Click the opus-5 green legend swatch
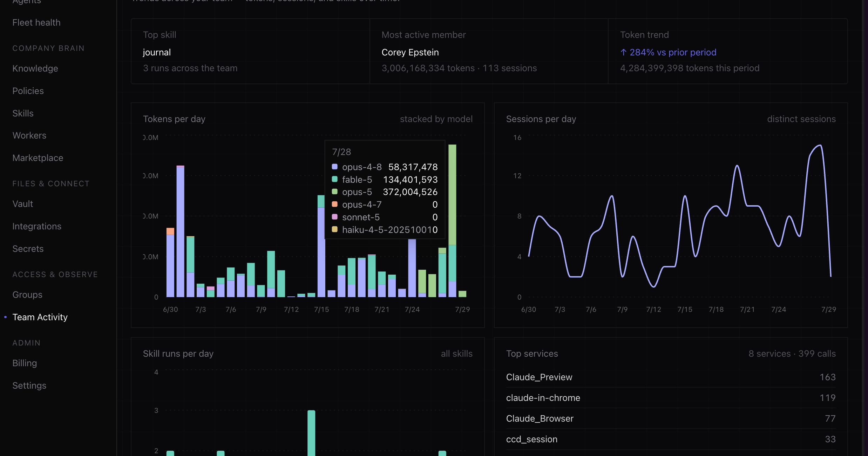The width and height of the screenshot is (868, 456). (x=334, y=192)
